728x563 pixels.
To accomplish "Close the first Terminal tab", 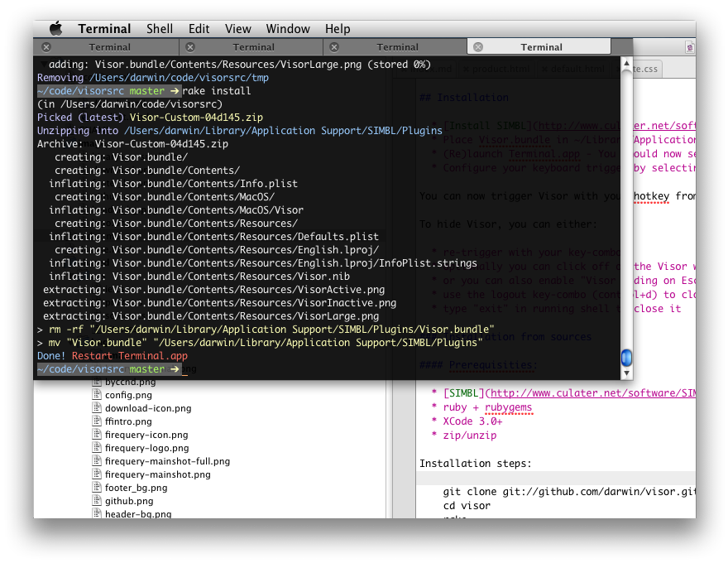I will coord(45,47).
